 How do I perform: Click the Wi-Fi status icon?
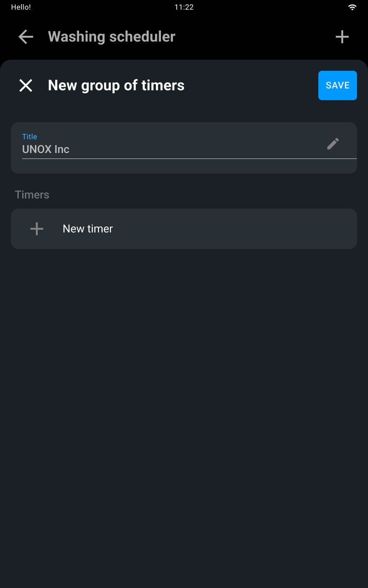[x=352, y=7]
